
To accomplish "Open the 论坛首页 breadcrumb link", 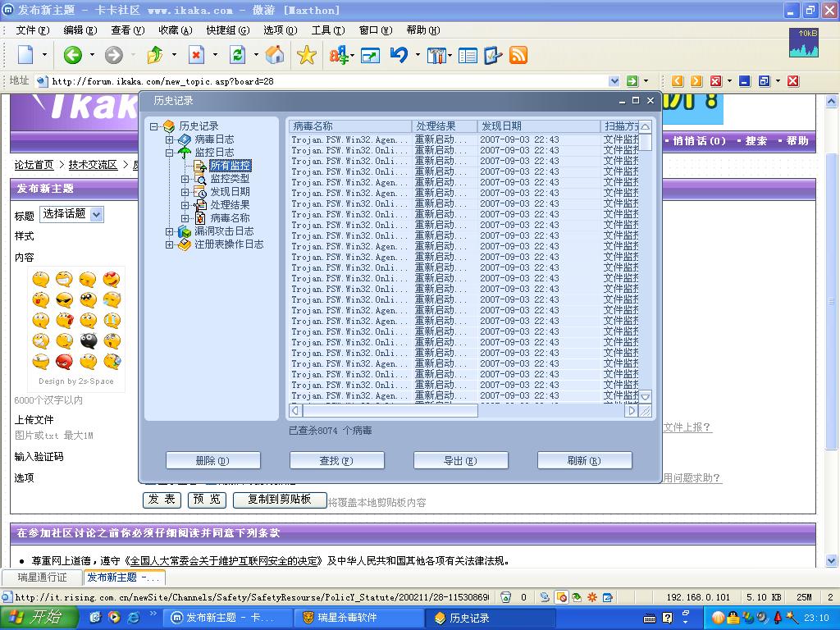I will [x=34, y=165].
